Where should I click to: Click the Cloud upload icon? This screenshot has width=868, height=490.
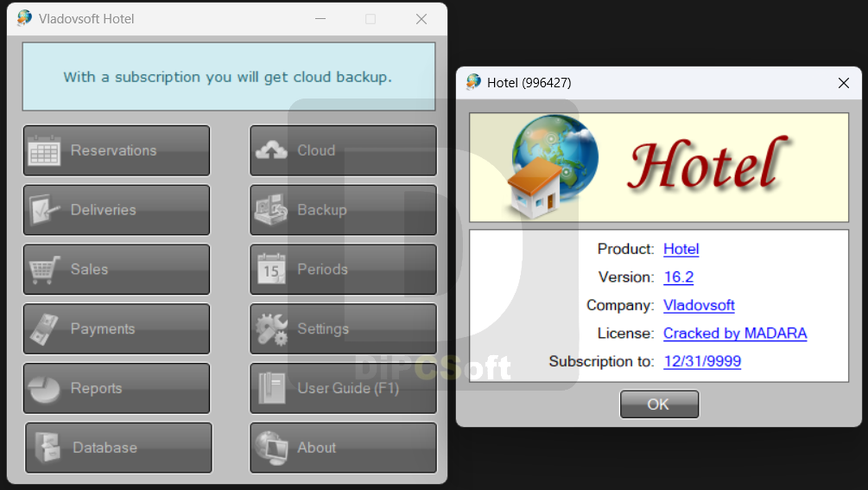[271, 150]
